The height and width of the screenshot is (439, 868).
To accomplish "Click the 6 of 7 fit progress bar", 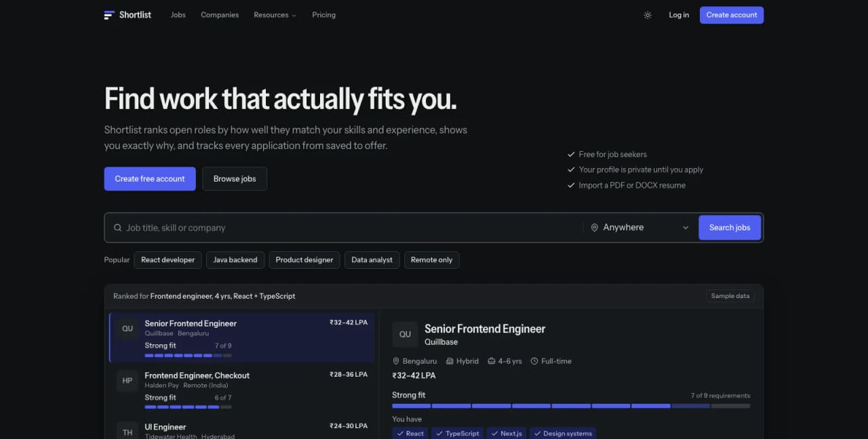I will click(188, 407).
